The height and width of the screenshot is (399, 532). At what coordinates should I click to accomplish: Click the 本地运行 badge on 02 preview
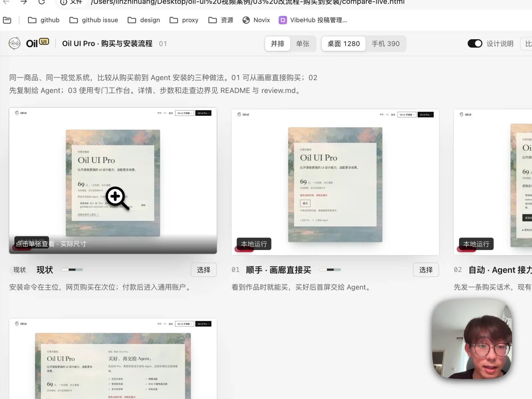pyautogui.click(x=476, y=244)
